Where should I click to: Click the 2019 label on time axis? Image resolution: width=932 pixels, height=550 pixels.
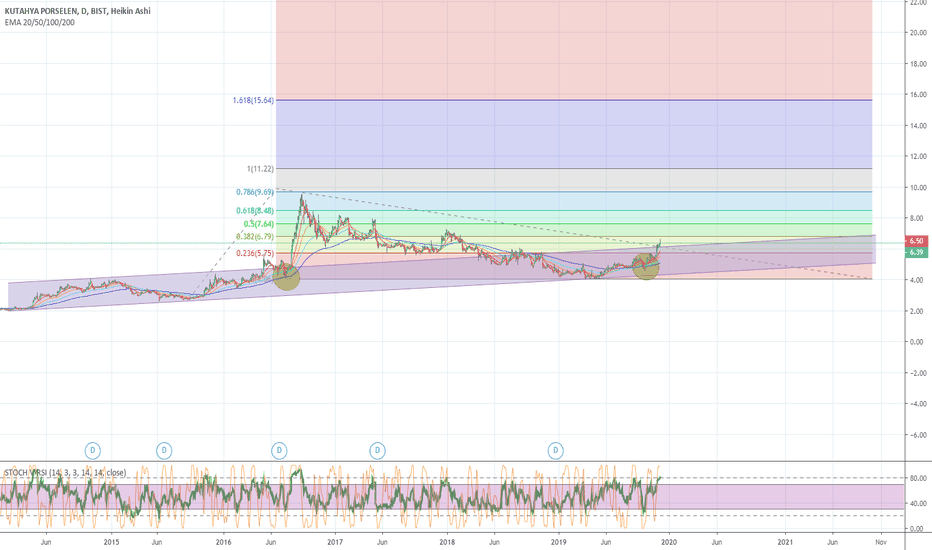pos(558,542)
